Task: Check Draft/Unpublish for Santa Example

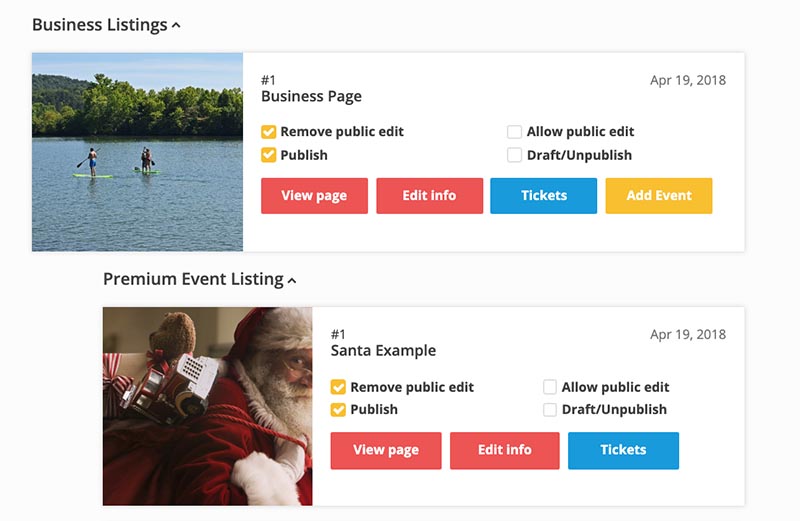Action: [549, 409]
